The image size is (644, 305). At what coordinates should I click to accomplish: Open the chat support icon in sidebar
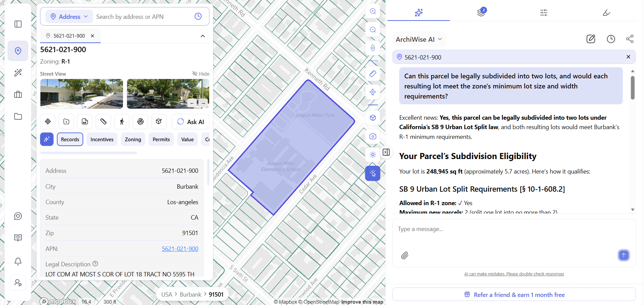(x=18, y=216)
